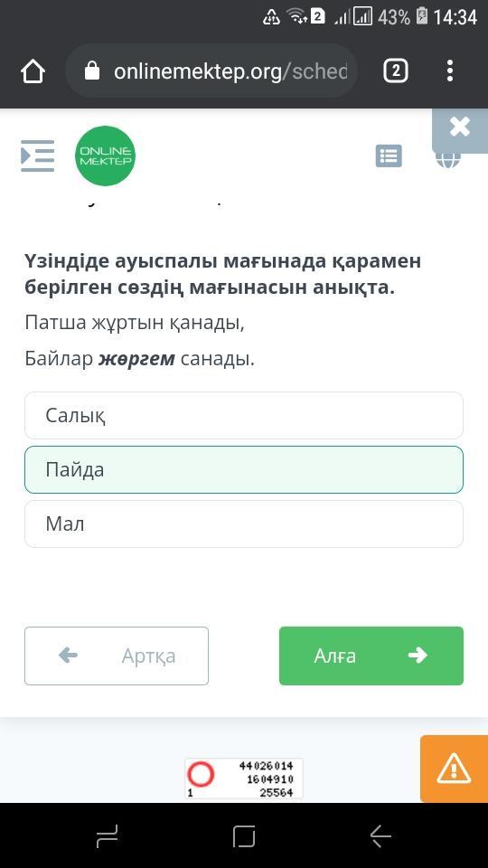Select the answer option Мал
Viewport: 488px width, 868px height.
point(244,524)
